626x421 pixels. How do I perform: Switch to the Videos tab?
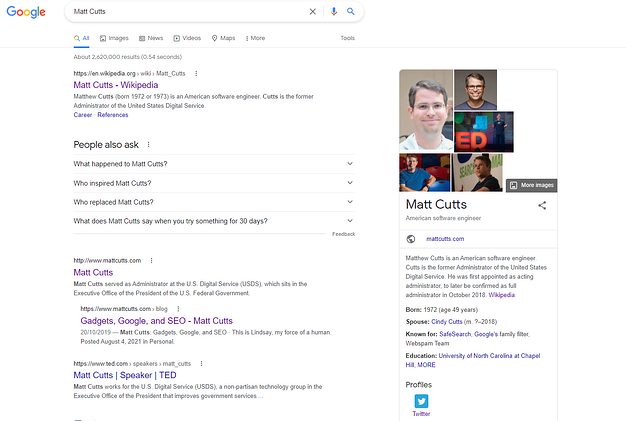point(187,38)
